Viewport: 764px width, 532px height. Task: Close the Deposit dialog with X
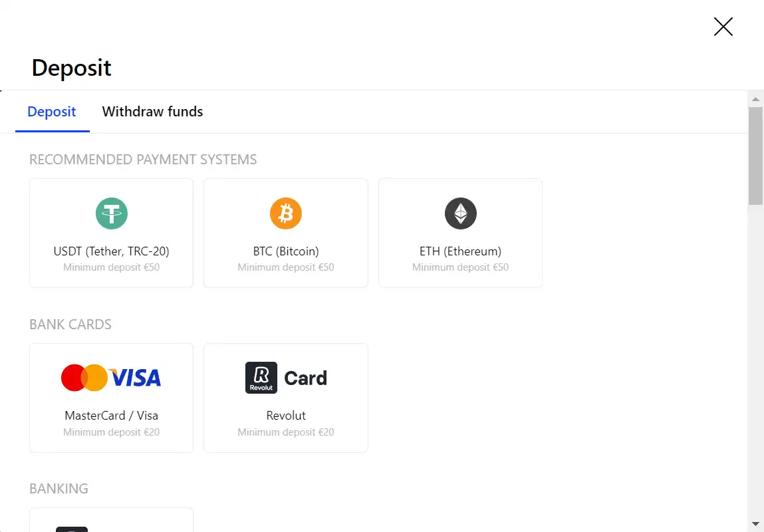click(x=723, y=27)
